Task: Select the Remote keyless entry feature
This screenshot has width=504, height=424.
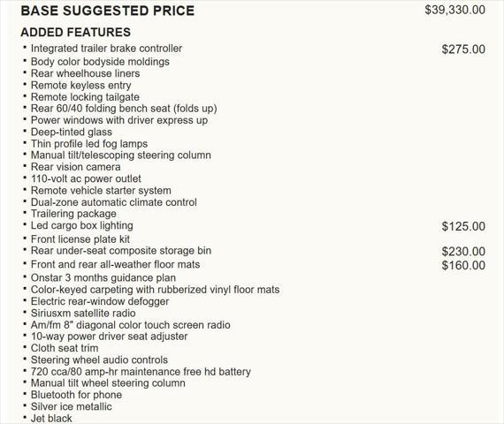Action: coord(81,85)
